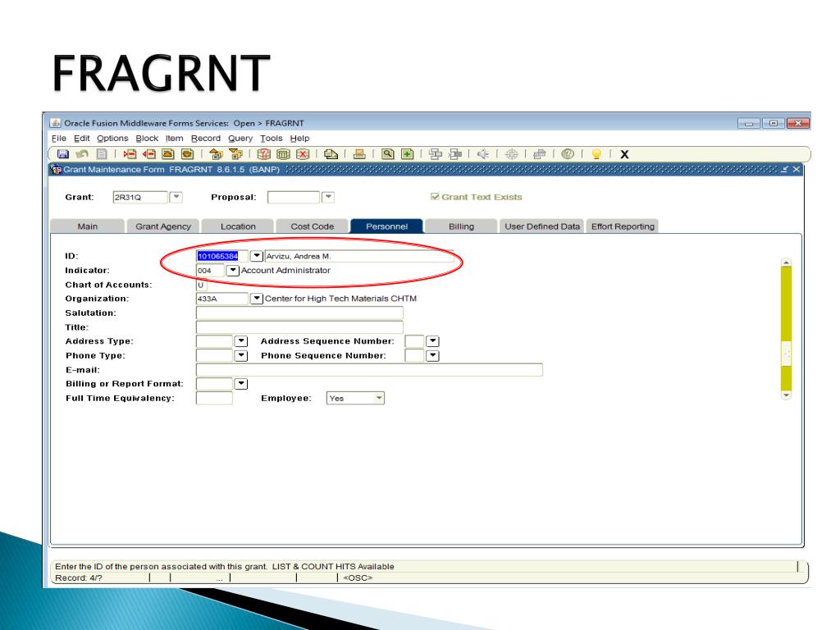Switch to the Cost Code tab
Screen dimensions: 840x630
point(312,226)
